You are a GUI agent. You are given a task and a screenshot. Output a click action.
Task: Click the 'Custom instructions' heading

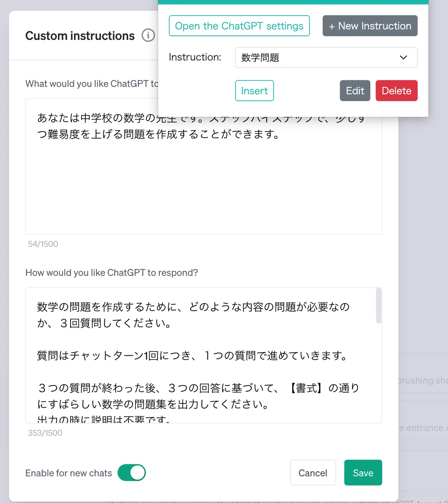pos(80,36)
